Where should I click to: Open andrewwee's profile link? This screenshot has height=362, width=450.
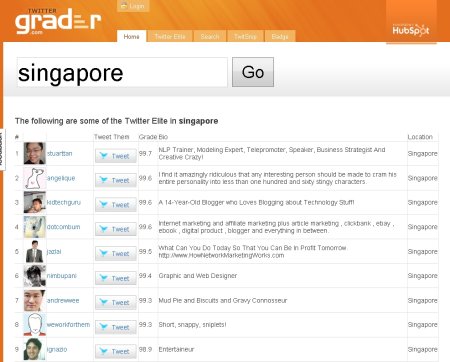tap(63, 300)
